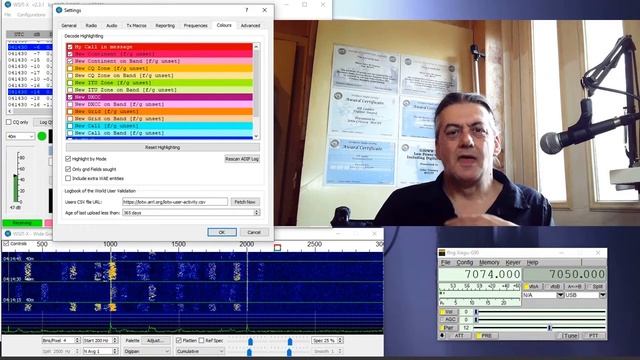Select the 'New ITU Zone [f/g unset]' green colour row
Viewport: 640px width, 360px height.
(159, 83)
